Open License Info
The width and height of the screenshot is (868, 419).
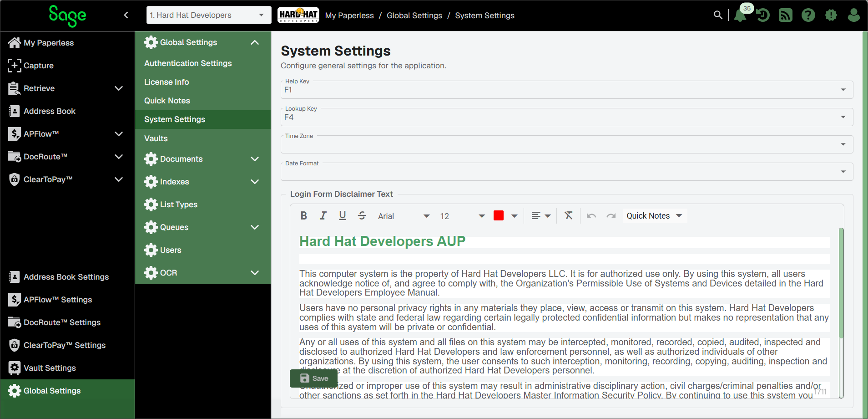click(x=203, y=82)
